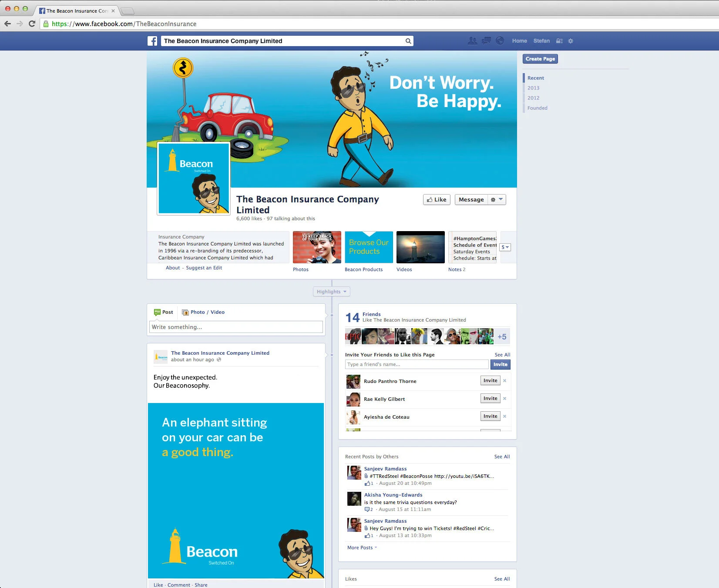Click the Beacon profile picture
This screenshot has height=588, width=719.
(193, 178)
